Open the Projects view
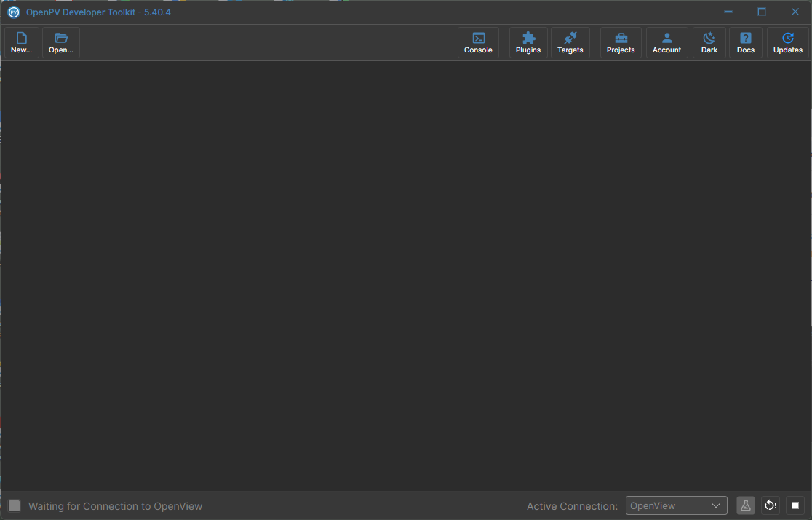Viewport: 812px width, 520px height. point(621,42)
